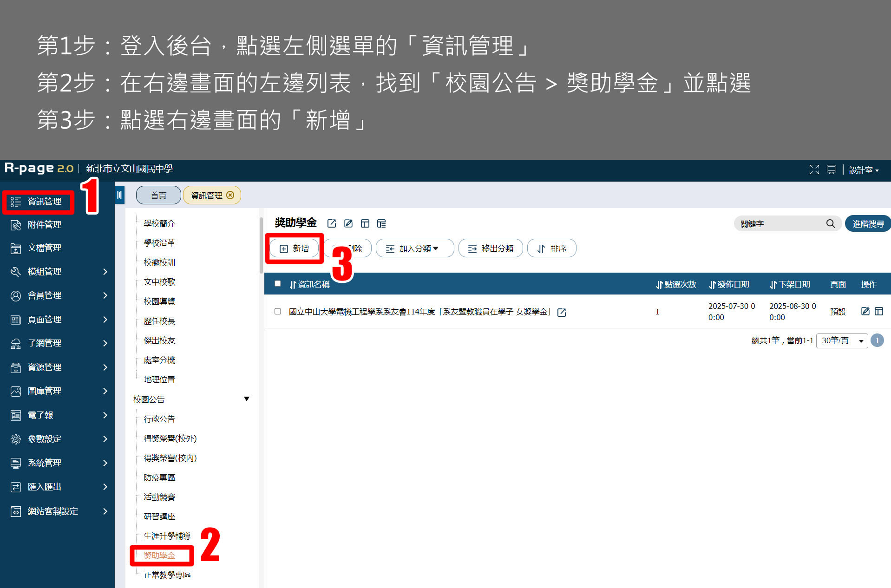Expand the 會員管理 submenu arrow

(105, 295)
